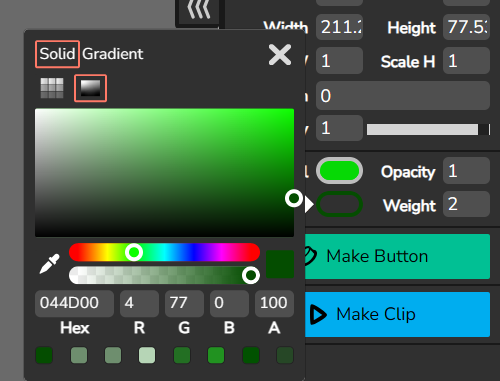Pick the seventh dark green recent swatch
Image resolution: width=500 pixels, height=381 pixels.
pos(251,355)
